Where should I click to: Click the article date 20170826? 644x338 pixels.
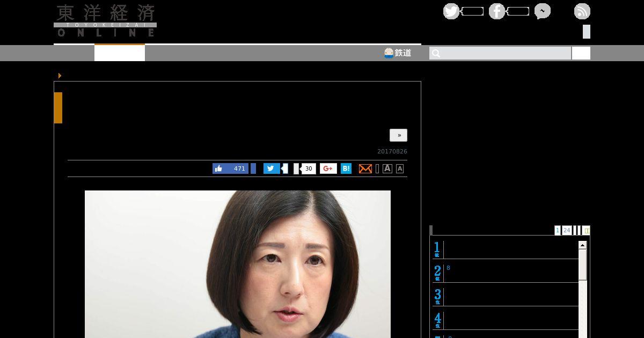pos(392,152)
